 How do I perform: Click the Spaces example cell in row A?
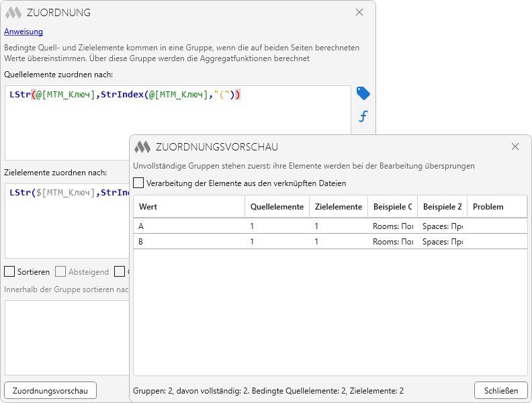pos(443,226)
